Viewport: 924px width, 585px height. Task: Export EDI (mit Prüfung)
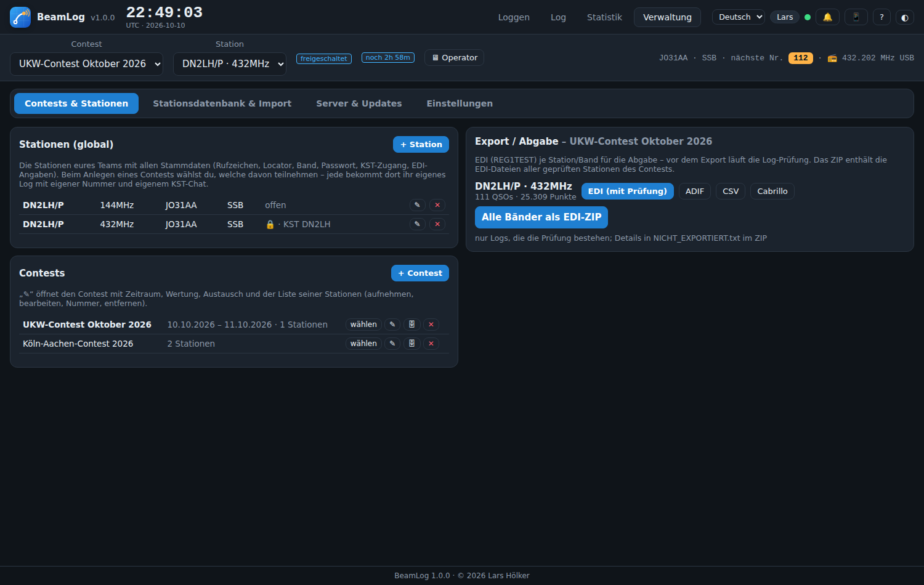[x=628, y=192]
